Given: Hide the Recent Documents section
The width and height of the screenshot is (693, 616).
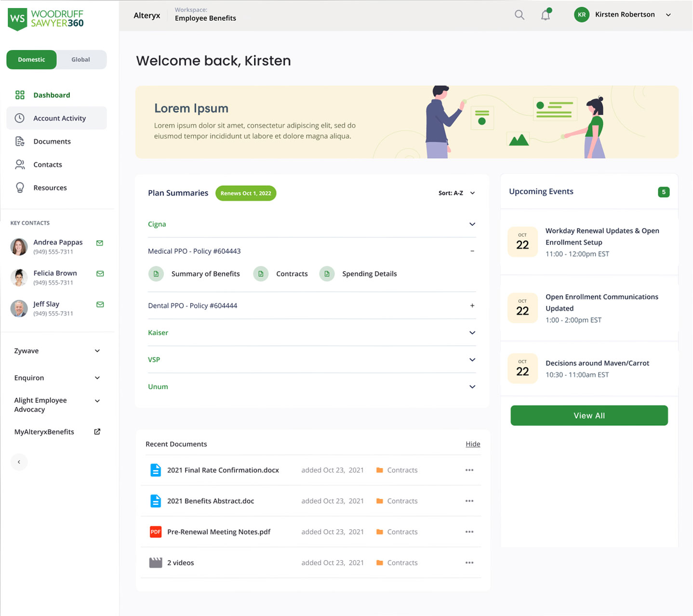Looking at the screenshot, I should tap(472, 444).
